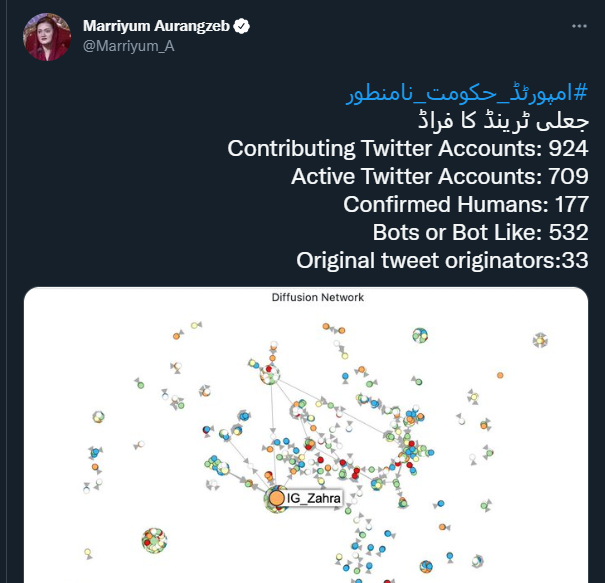Click the 'Diffusion Network' chart title
605x583 pixels.
[x=317, y=297]
